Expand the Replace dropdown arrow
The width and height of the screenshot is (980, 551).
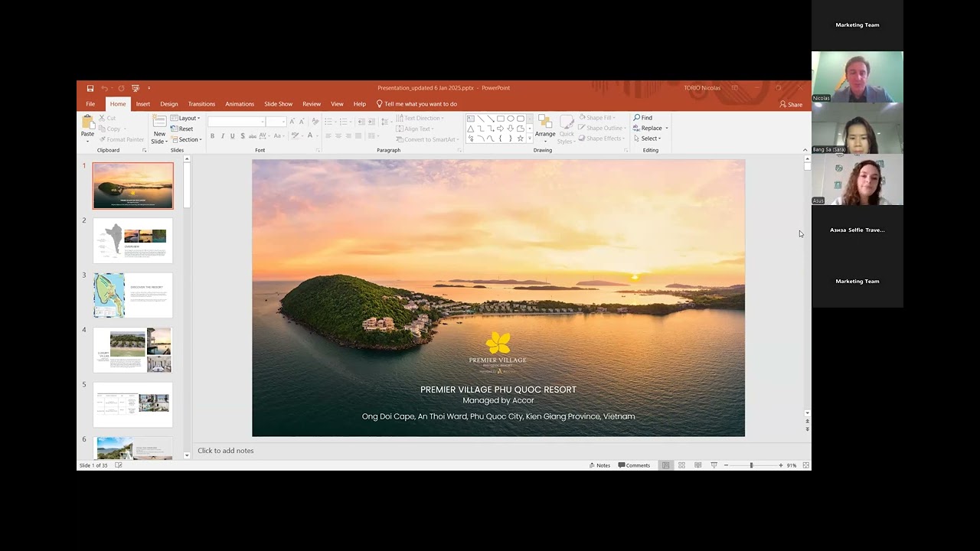click(x=667, y=129)
